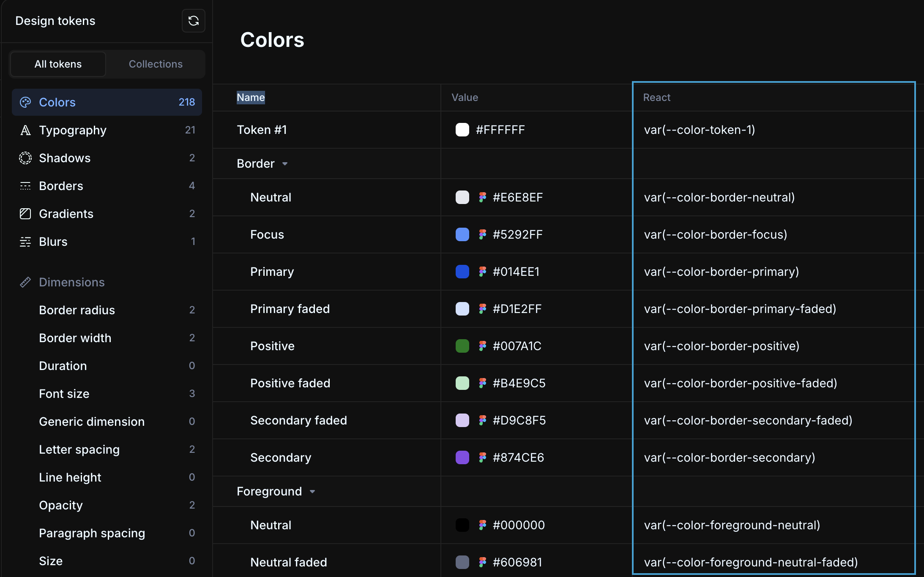Click the Dimensions ruler icon
The width and height of the screenshot is (924, 577).
pyautogui.click(x=25, y=282)
